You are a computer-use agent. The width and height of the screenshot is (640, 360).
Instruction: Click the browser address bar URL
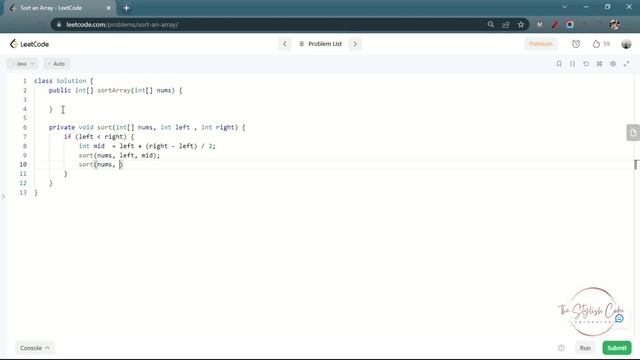(x=122, y=24)
